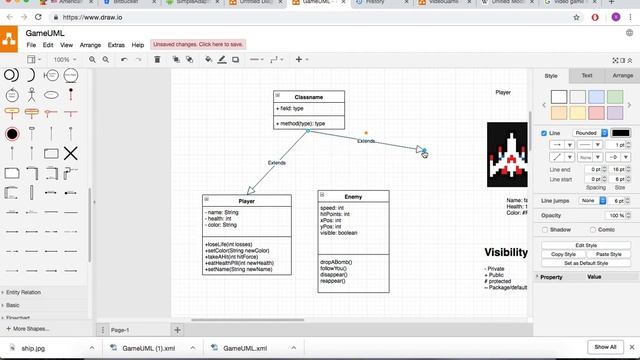This screenshot has height=360, width=640.
Task: Open the black line color swatch
Action: pyautogui.click(x=620, y=133)
